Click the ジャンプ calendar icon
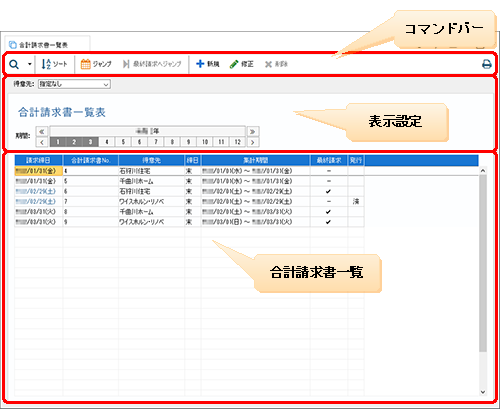The height and width of the screenshot is (409, 500). [86, 64]
